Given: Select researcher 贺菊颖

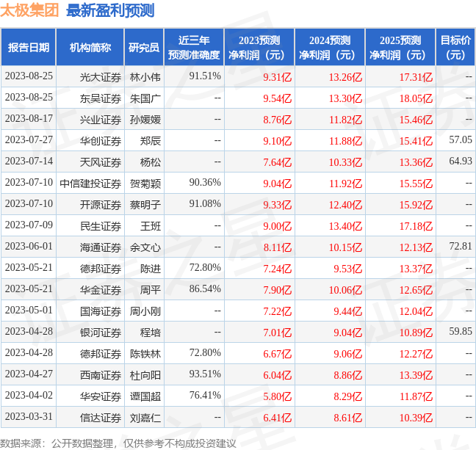Looking at the screenshot, I should (145, 184).
